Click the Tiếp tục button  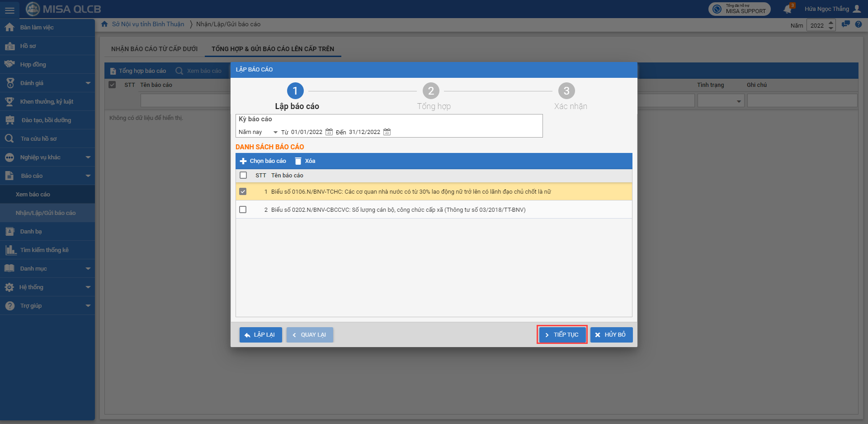click(x=562, y=335)
